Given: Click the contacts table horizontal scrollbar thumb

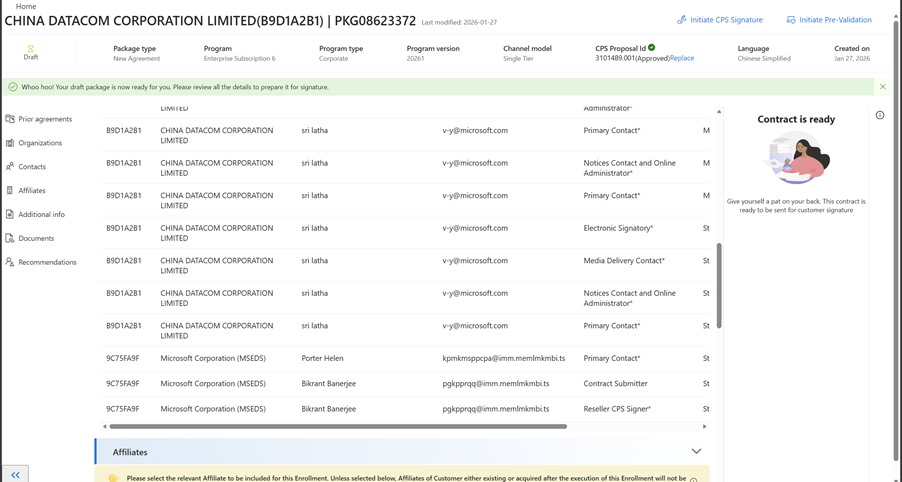Looking at the screenshot, I should 338,426.
